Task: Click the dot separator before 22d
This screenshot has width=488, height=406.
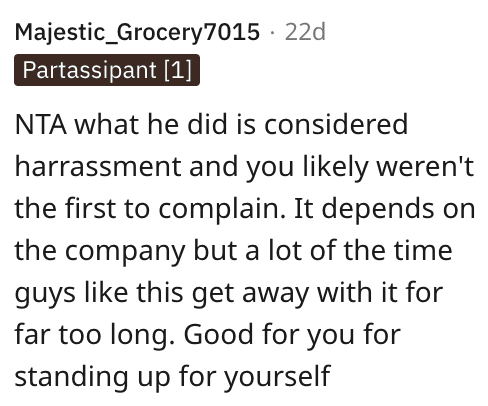Action: tap(272, 32)
